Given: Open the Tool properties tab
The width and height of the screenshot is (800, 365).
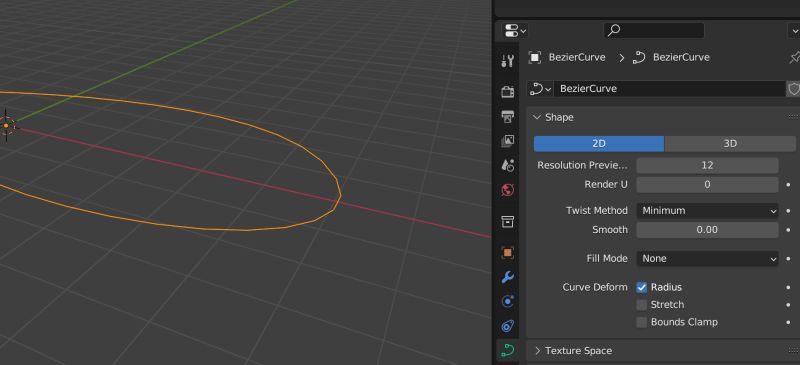Looking at the screenshot, I should pos(507,61).
